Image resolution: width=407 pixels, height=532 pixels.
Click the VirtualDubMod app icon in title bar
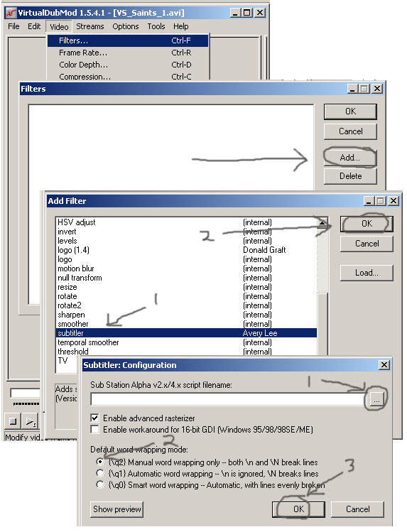click(11, 13)
